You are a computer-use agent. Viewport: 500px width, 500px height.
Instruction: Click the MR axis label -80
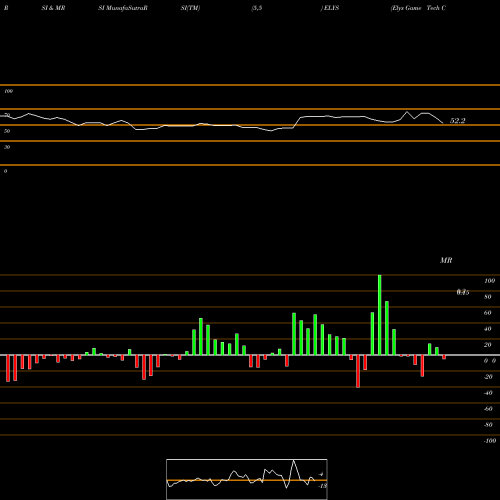pyautogui.click(x=488, y=425)
